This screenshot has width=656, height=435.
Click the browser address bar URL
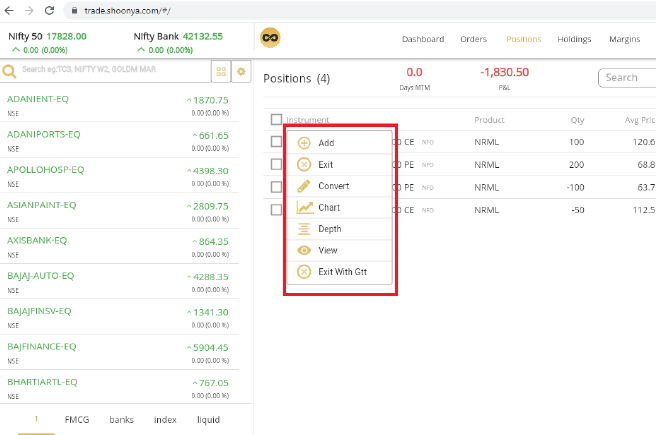[127, 11]
